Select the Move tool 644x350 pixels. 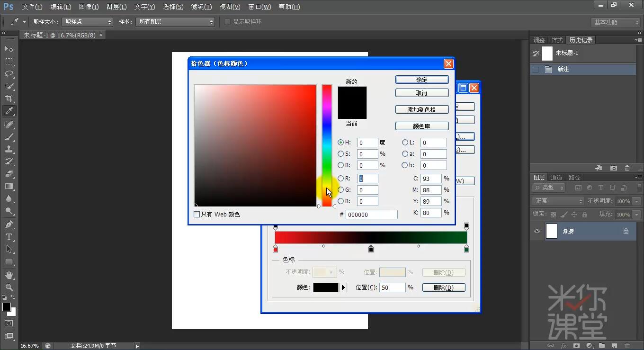click(x=9, y=49)
